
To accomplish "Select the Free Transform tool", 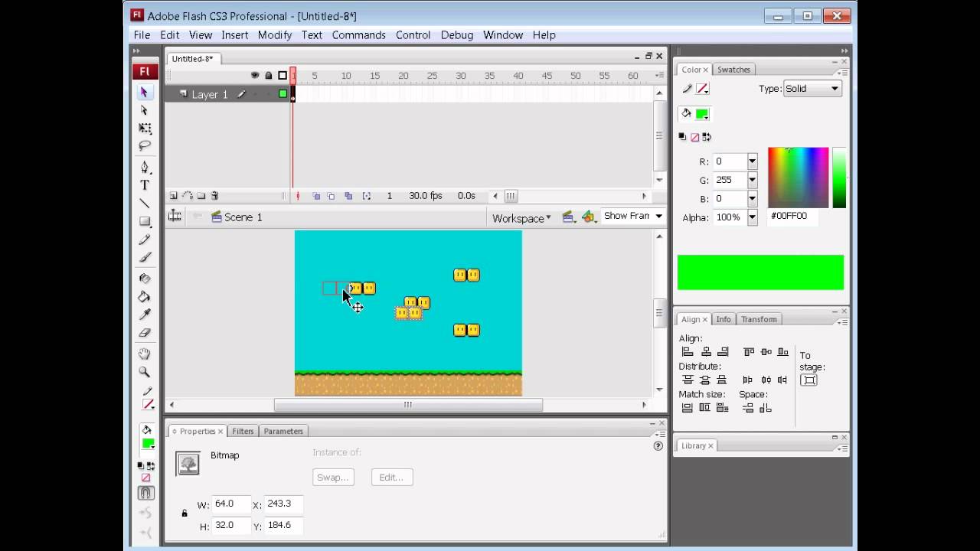I will pyautogui.click(x=145, y=128).
